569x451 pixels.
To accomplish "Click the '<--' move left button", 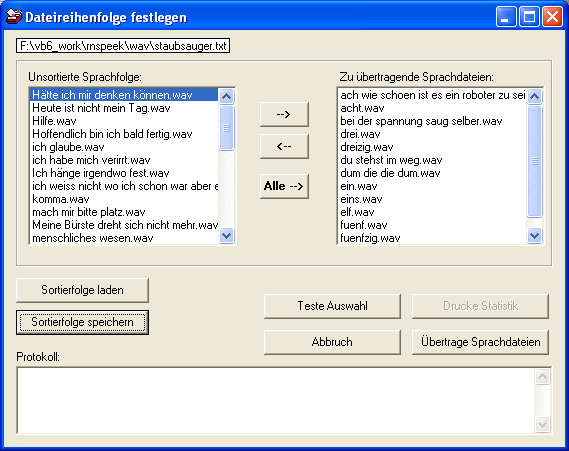I will point(284,146).
